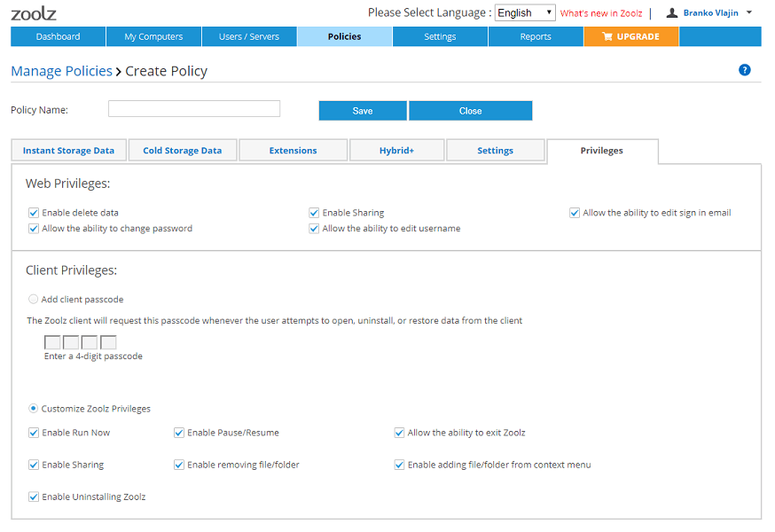
Task: Select the Add client passcode radio button
Action: [33, 299]
